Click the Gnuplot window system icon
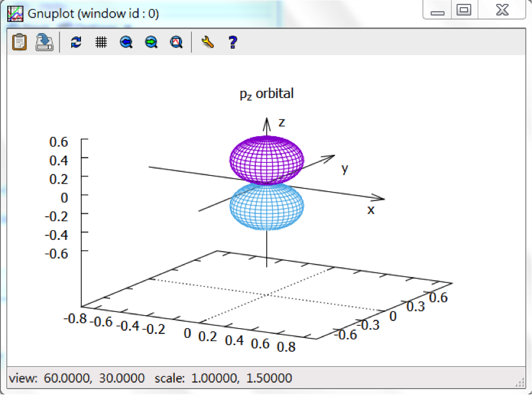The image size is (532, 395). (16, 13)
